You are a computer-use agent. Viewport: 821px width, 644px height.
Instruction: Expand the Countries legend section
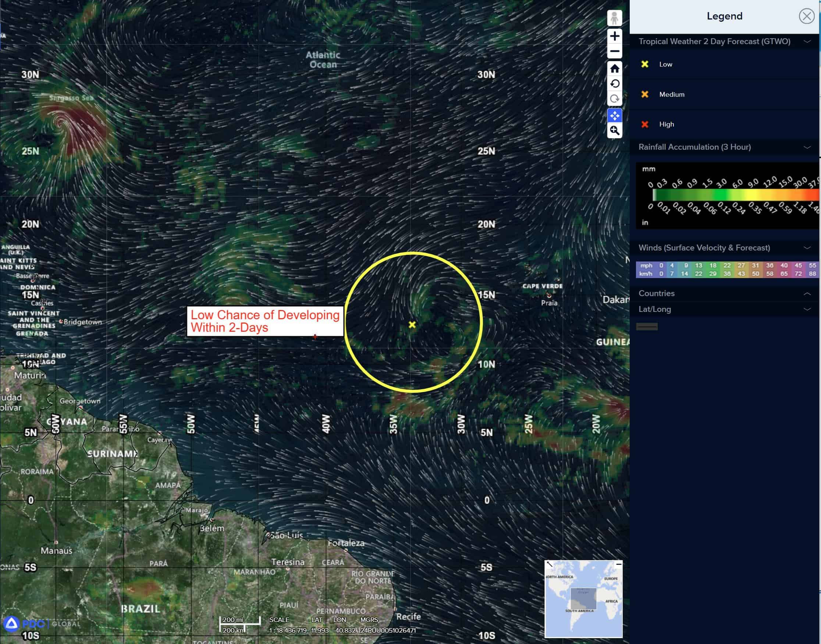tap(807, 293)
